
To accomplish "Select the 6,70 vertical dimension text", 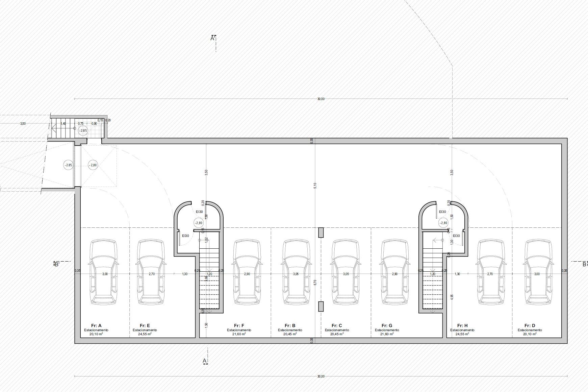I will coord(315,282).
